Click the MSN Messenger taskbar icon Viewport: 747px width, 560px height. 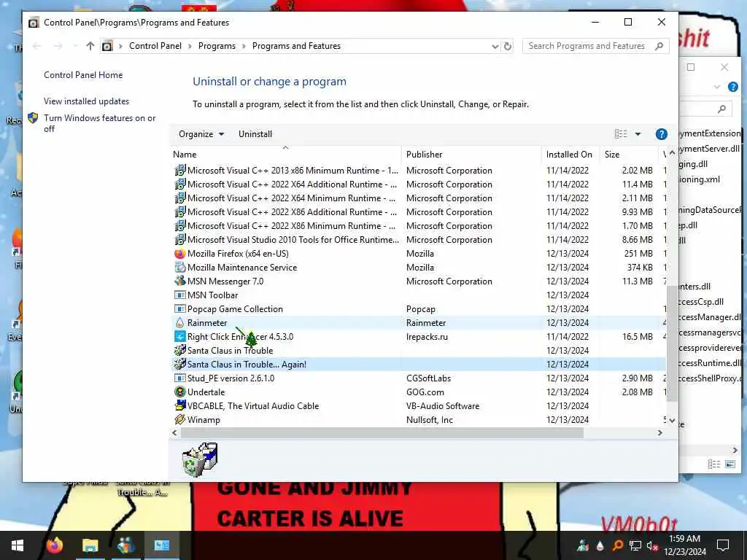125,545
